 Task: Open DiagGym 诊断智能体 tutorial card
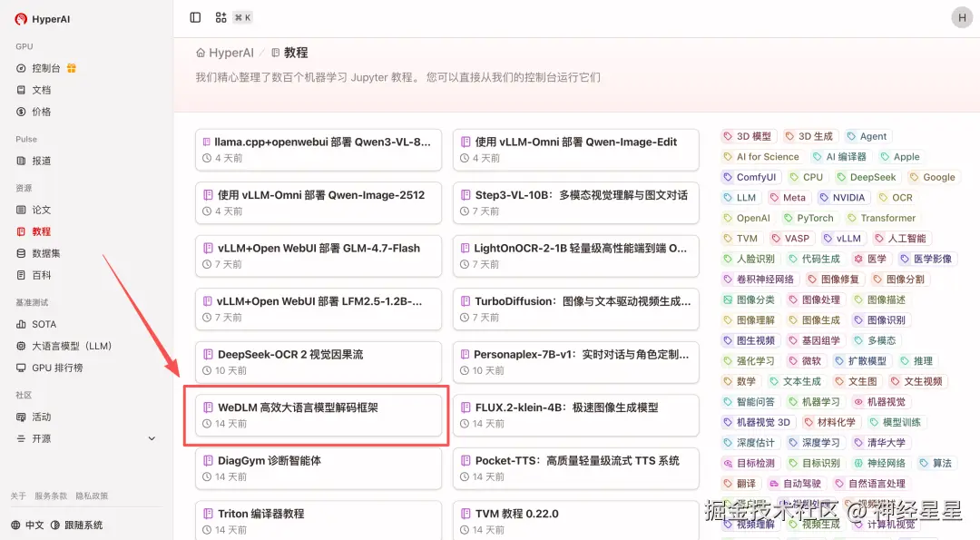[318, 468]
